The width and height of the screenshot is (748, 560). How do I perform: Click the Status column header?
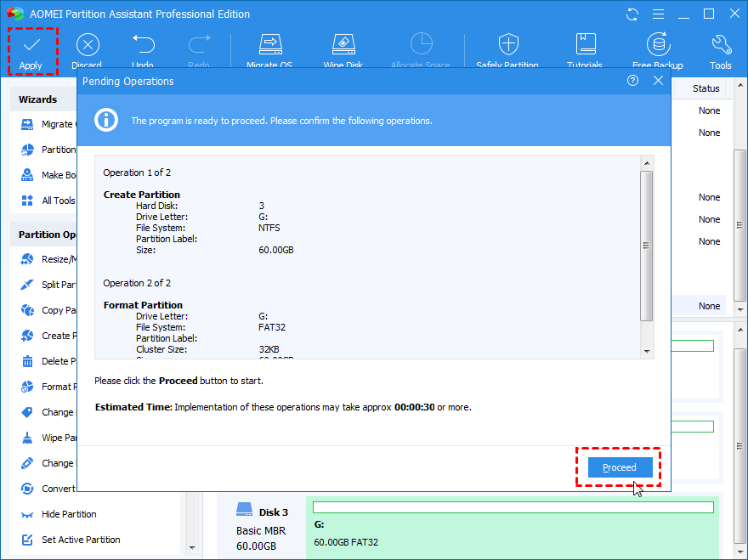pyautogui.click(x=706, y=88)
